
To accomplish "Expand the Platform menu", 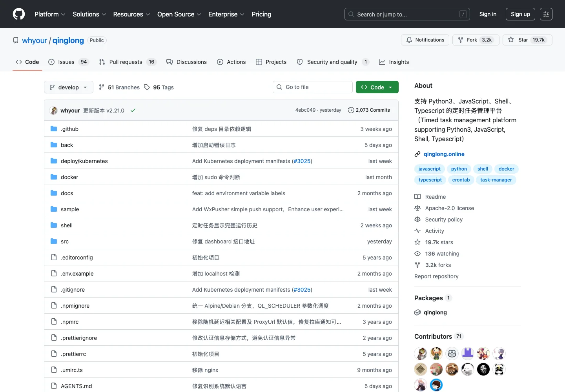I will coord(50,14).
